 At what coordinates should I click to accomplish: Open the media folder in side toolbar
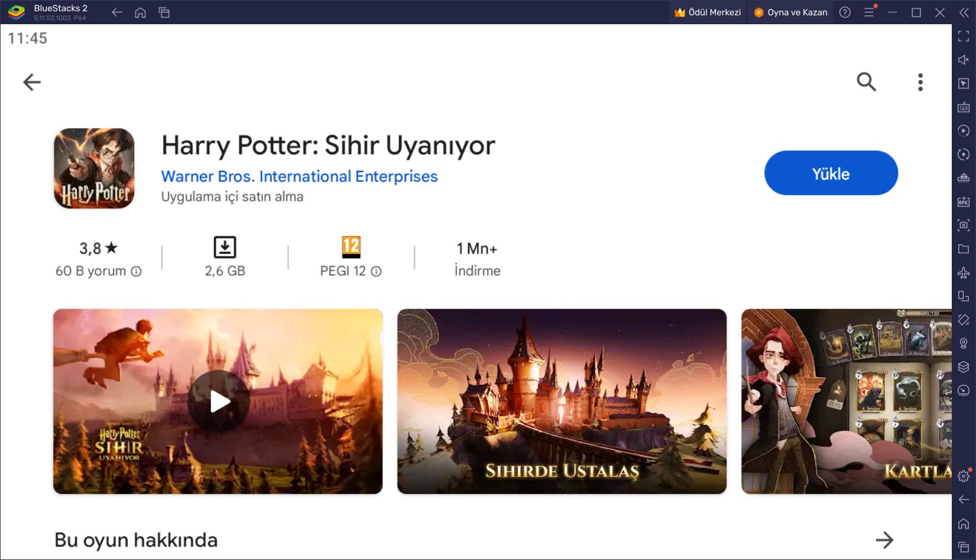[964, 249]
